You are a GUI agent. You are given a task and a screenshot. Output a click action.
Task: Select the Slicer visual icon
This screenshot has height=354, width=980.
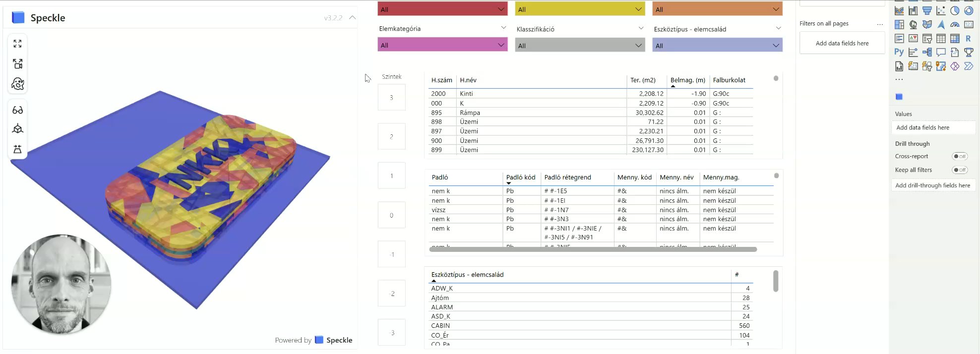click(x=927, y=38)
